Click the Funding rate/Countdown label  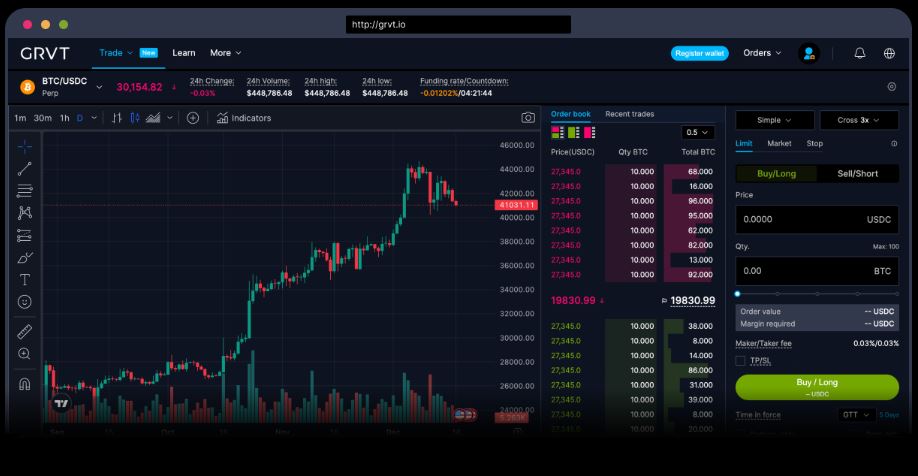pyautogui.click(x=464, y=81)
